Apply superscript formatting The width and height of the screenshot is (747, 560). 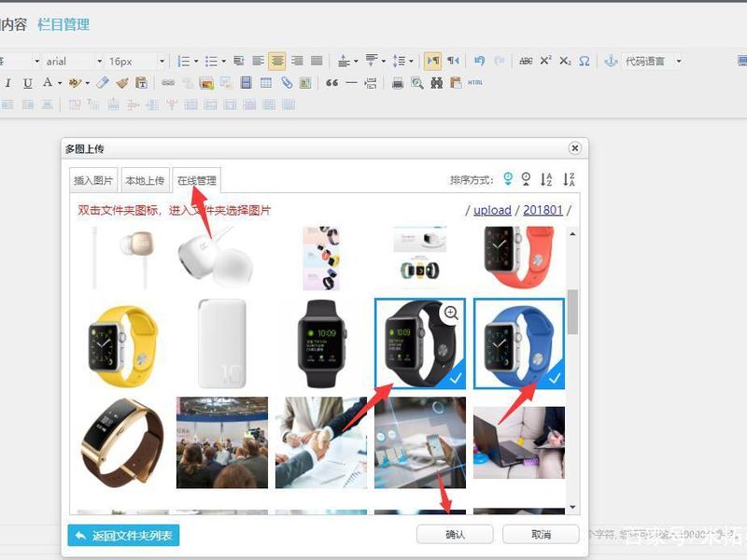coord(545,61)
